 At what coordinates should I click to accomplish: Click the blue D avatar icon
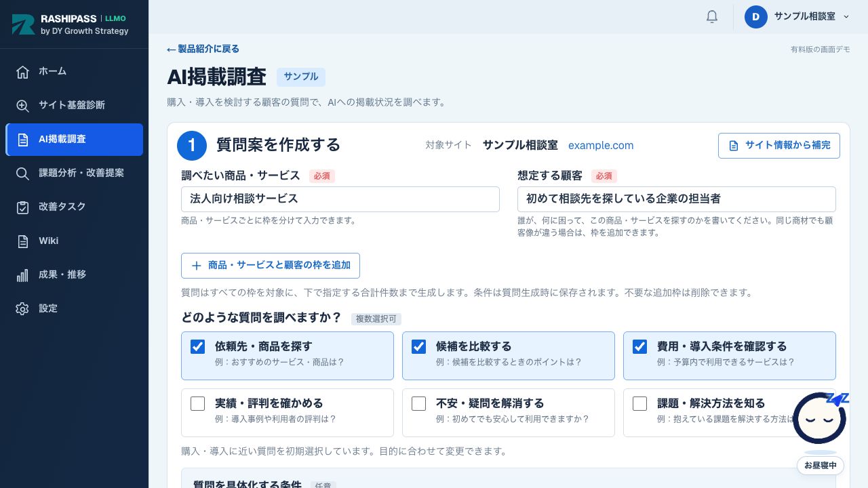coord(755,16)
